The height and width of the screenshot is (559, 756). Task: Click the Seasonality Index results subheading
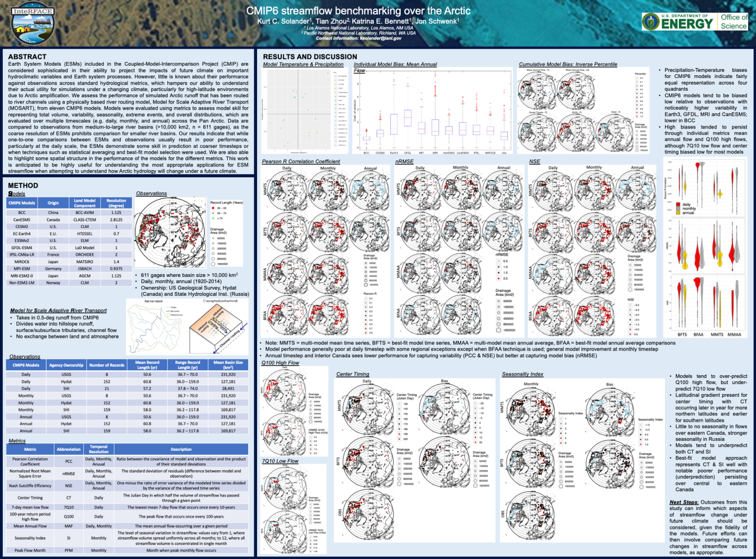click(x=523, y=374)
